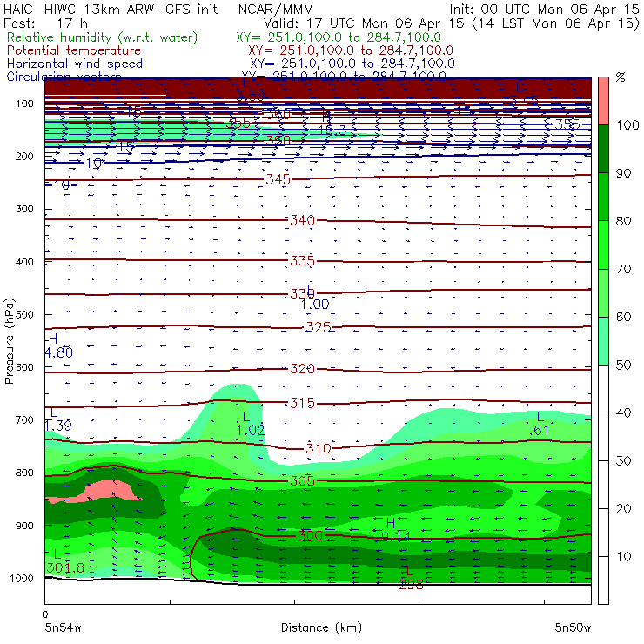
Task: Click the blue '1.00' wind minimum label
Action: [x=315, y=305]
